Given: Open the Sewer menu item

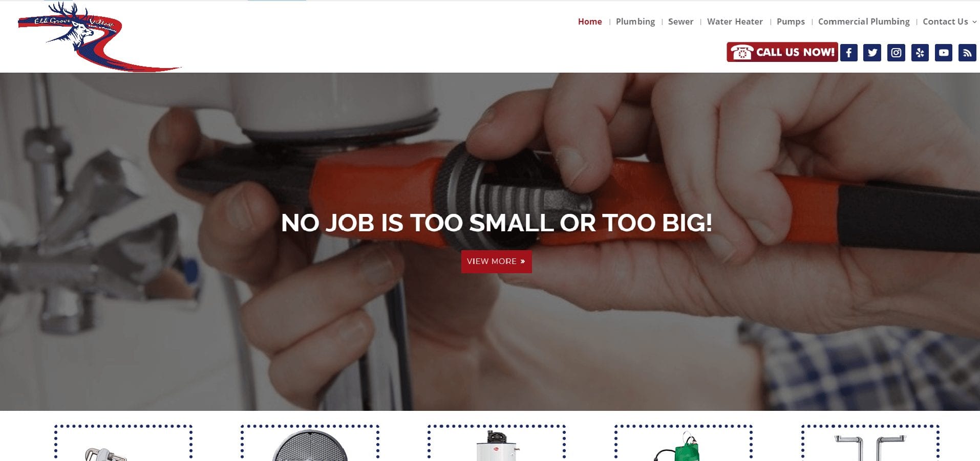Looking at the screenshot, I should (680, 21).
